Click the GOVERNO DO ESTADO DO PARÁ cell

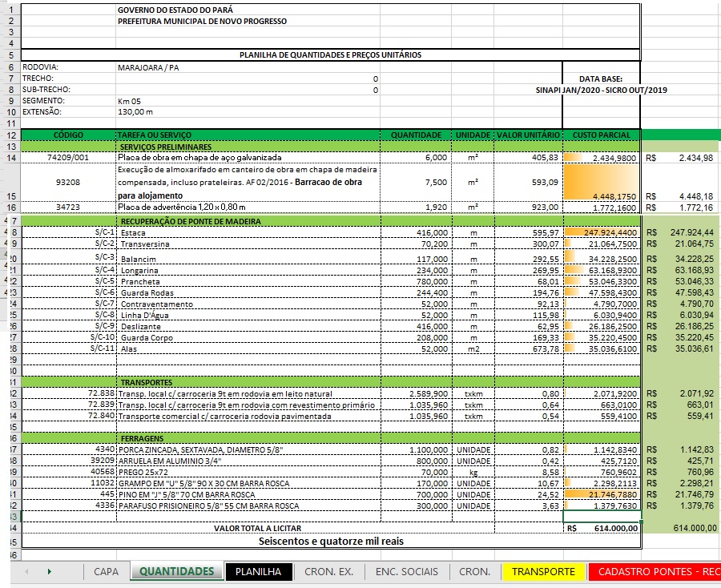(248, 10)
